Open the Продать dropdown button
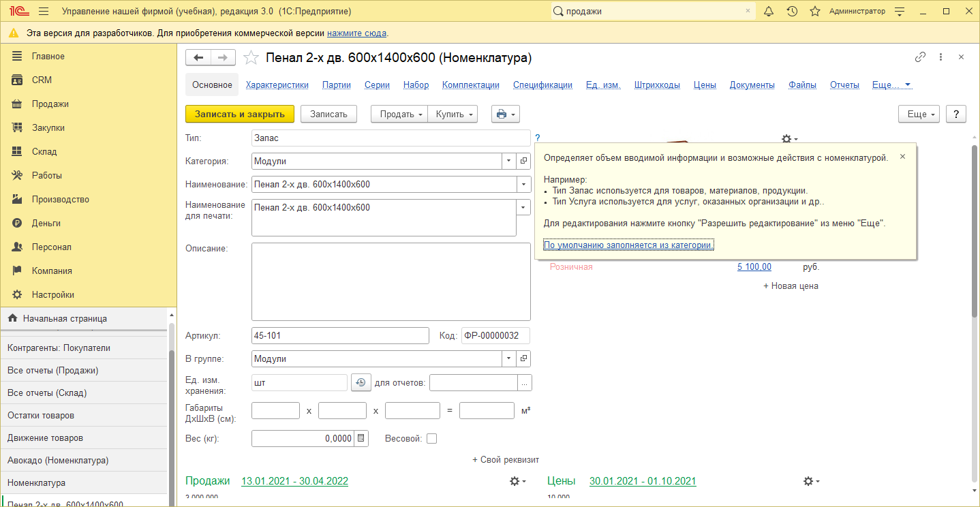This screenshot has height=507, width=980. 399,114
